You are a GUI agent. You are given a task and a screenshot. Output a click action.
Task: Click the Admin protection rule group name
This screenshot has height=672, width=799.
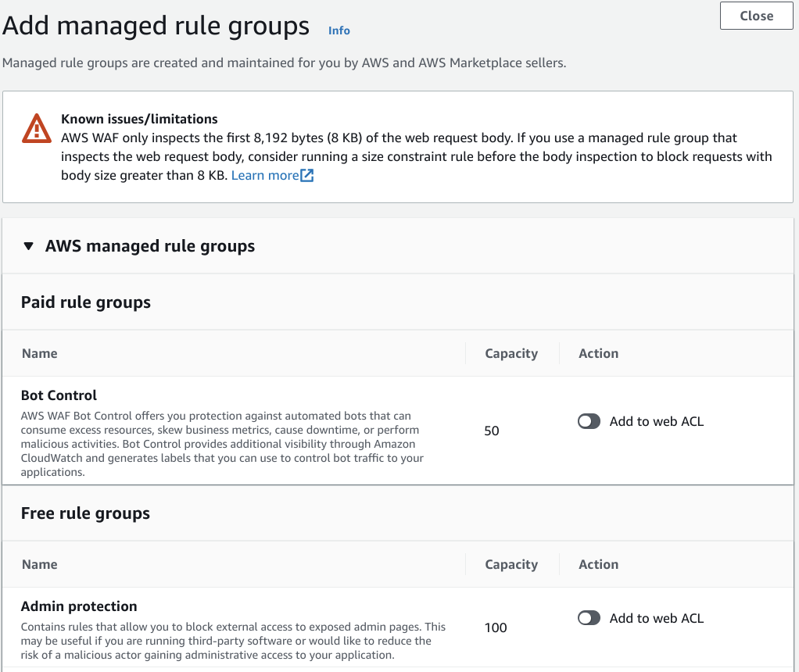click(x=79, y=606)
